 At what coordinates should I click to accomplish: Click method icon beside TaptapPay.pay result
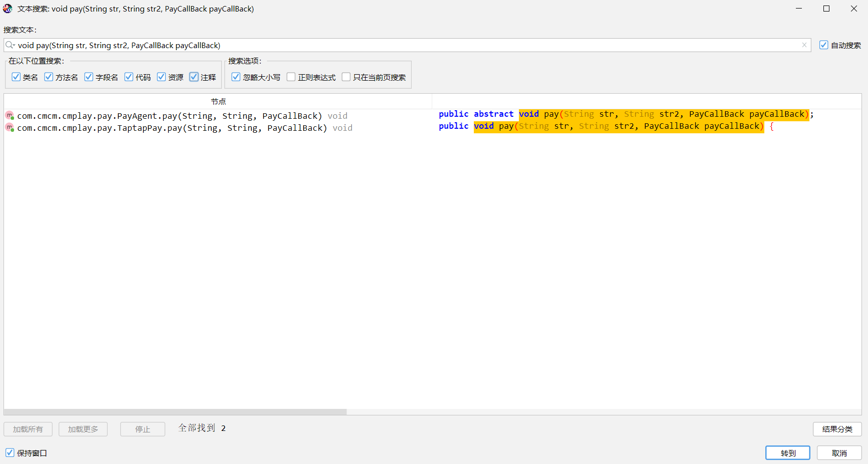click(10, 128)
